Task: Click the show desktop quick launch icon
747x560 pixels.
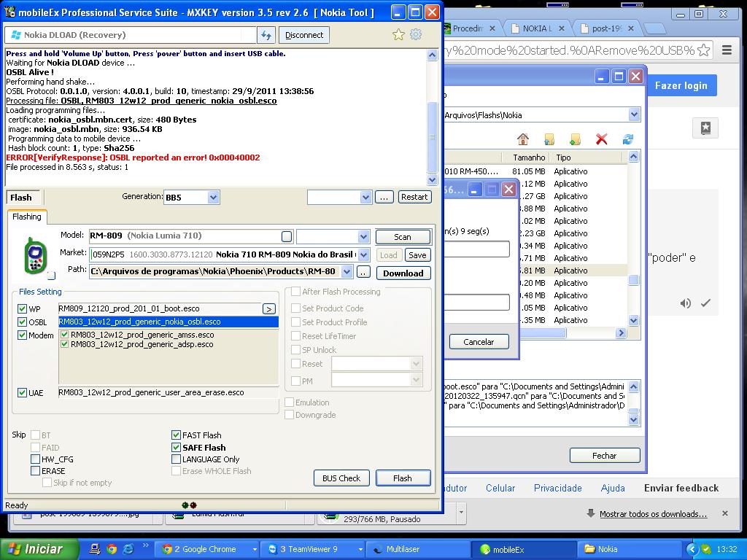Action: click(x=95, y=549)
